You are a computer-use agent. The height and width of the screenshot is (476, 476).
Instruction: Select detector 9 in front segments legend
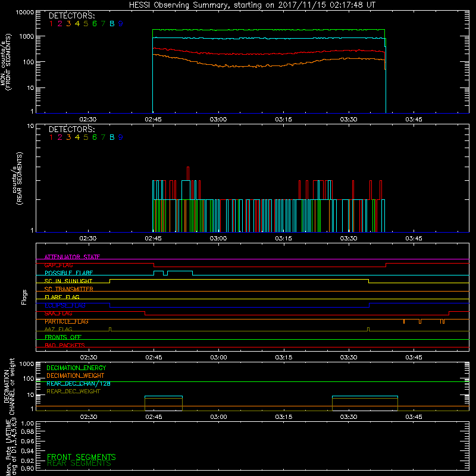(x=121, y=24)
